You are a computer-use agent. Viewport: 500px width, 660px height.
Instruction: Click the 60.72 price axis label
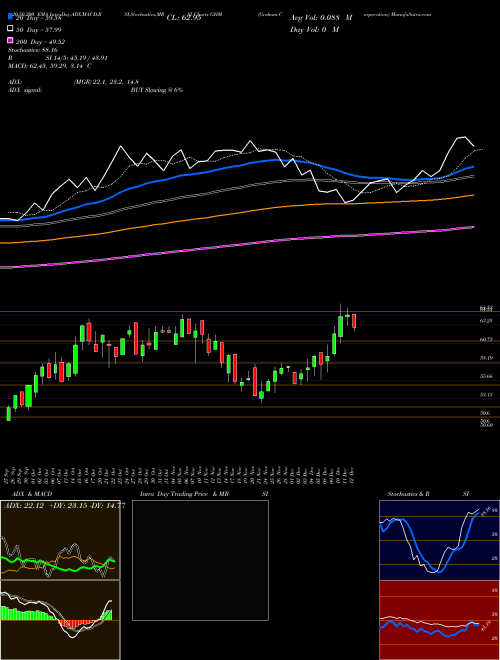click(x=486, y=339)
